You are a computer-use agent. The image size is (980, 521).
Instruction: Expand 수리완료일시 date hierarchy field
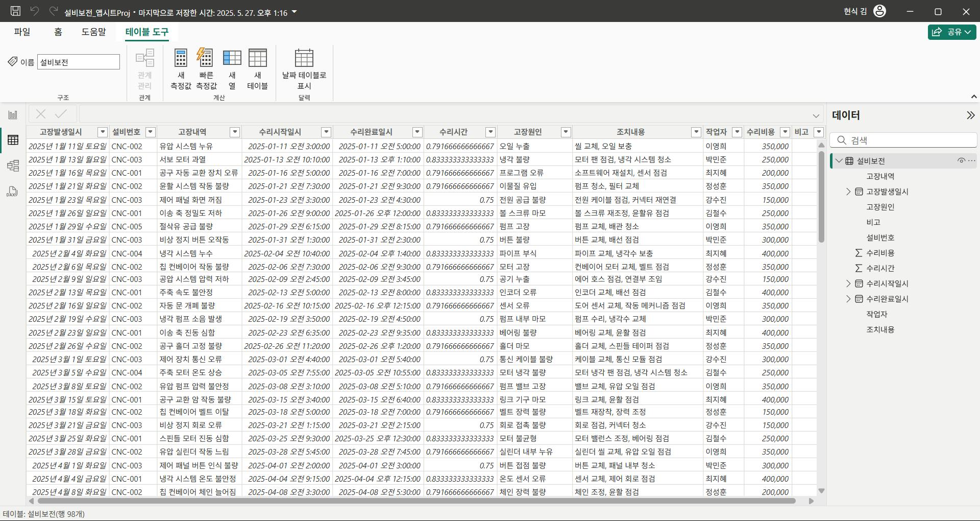(x=848, y=299)
